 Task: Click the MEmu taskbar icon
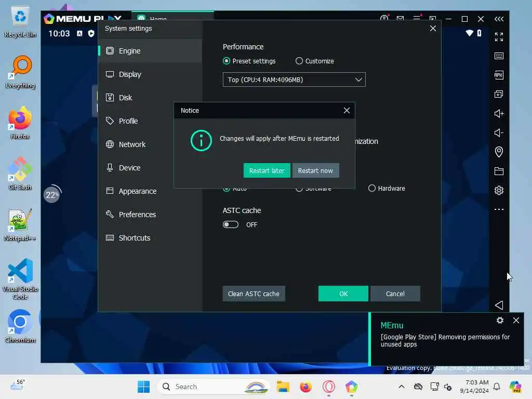tap(352, 387)
